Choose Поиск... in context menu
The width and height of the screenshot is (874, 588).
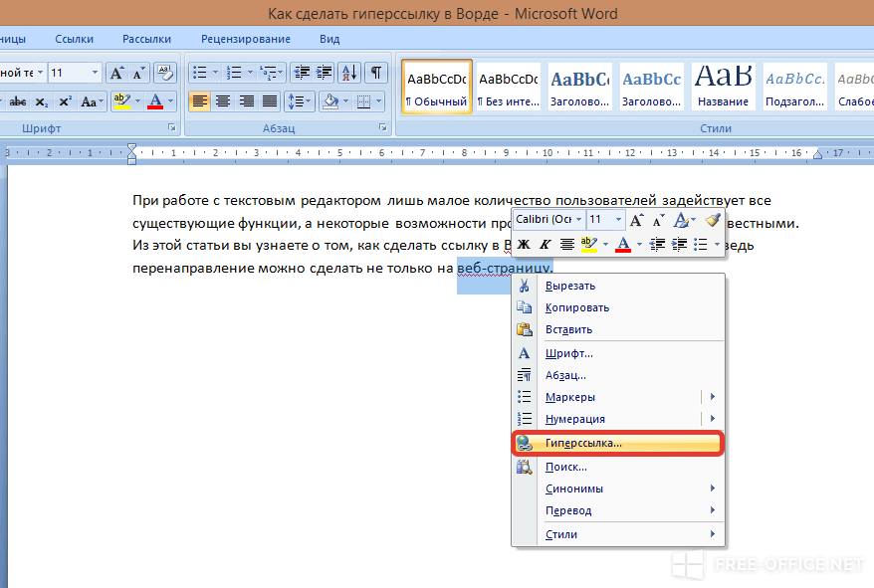(x=618, y=467)
